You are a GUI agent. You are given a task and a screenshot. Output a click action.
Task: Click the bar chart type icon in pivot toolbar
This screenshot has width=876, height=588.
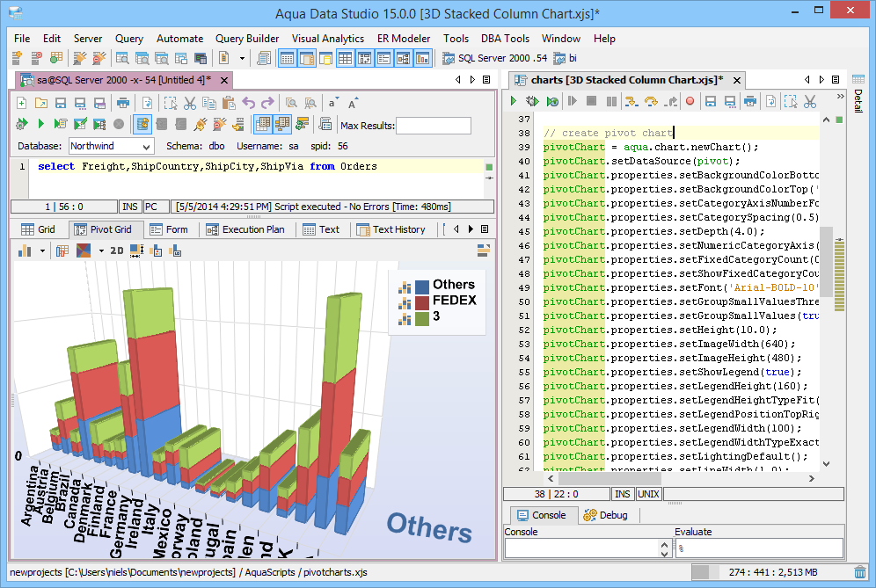[25, 250]
